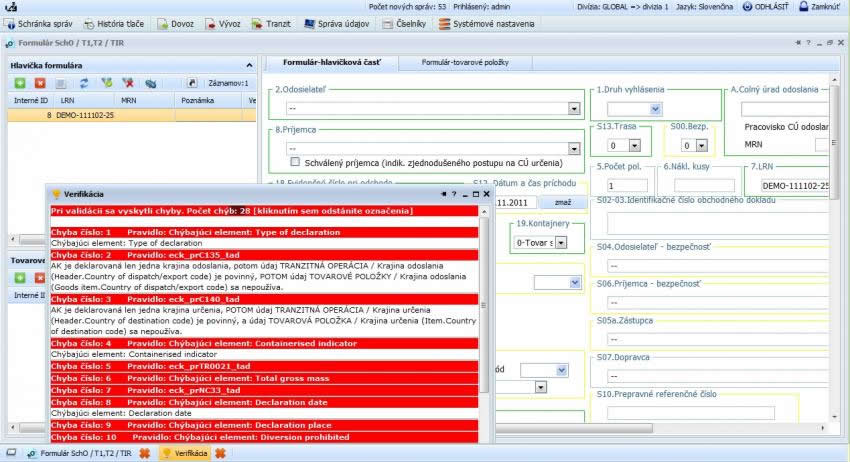Viewport: 850px width, 462px height.
Task: Click Zamknúť to lock the session
Action: tap(820, 7)
